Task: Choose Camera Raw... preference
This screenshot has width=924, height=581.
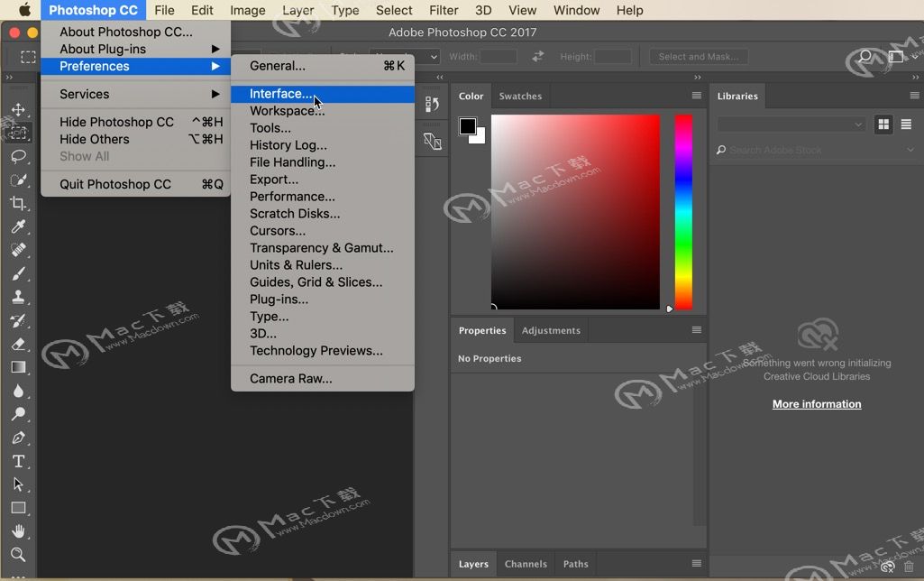Action: click(x=323, y=379)
